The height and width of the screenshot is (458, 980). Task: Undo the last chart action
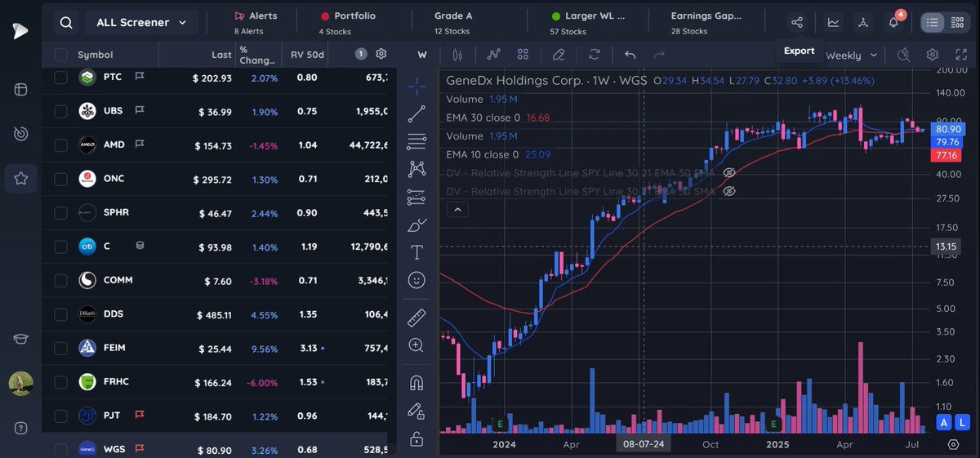[630, 56]
